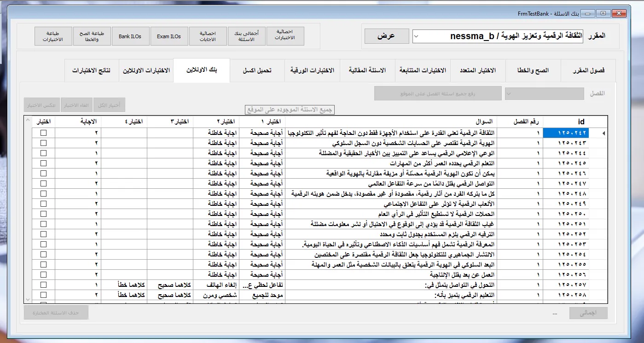This screenshot has height=343, width=644.
Task: Tick checkbox for question id ١٢٥٠٢٥١
Action: (x=43, y=224)
